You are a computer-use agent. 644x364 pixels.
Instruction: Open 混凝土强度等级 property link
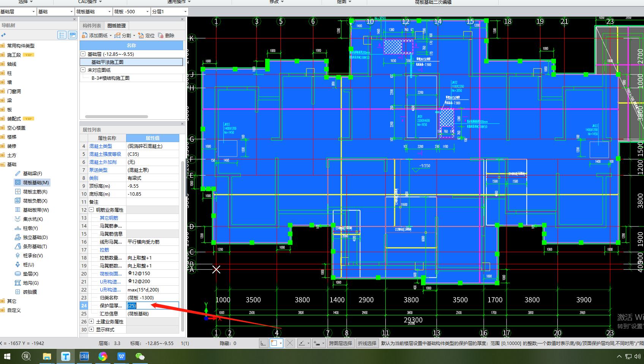105,154
